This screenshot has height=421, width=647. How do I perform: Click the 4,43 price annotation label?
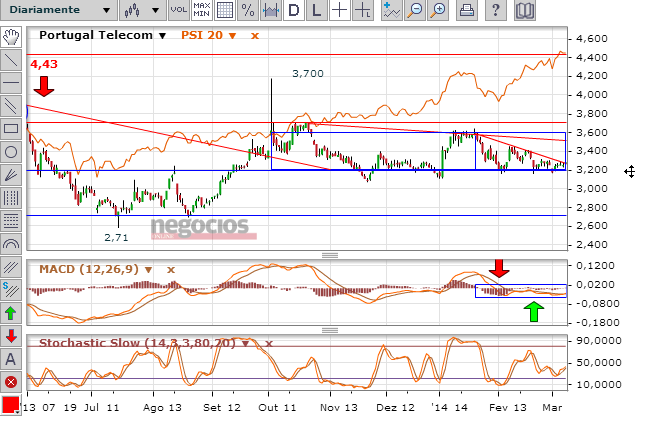click(44, 64)
